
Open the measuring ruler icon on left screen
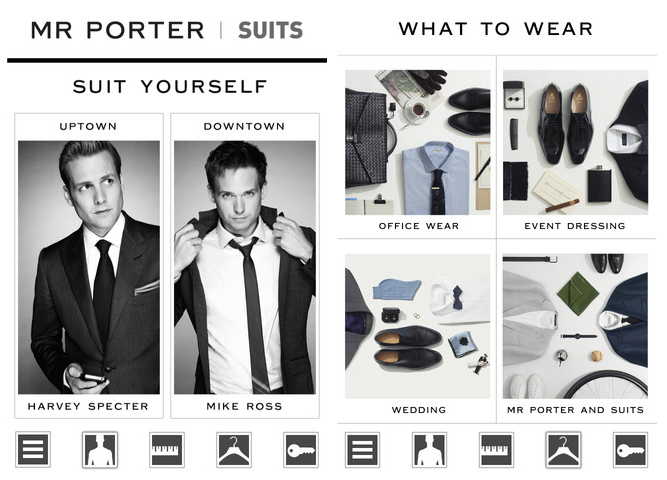tap(167, 450)
